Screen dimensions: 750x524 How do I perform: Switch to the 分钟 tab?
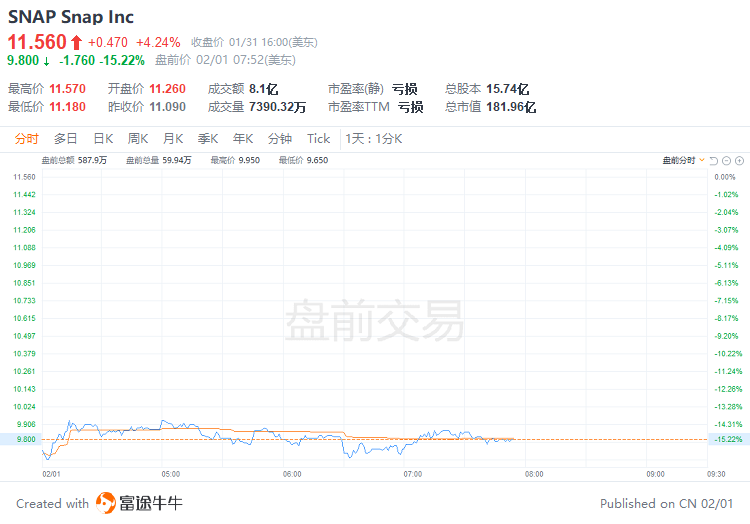[280, 139]
